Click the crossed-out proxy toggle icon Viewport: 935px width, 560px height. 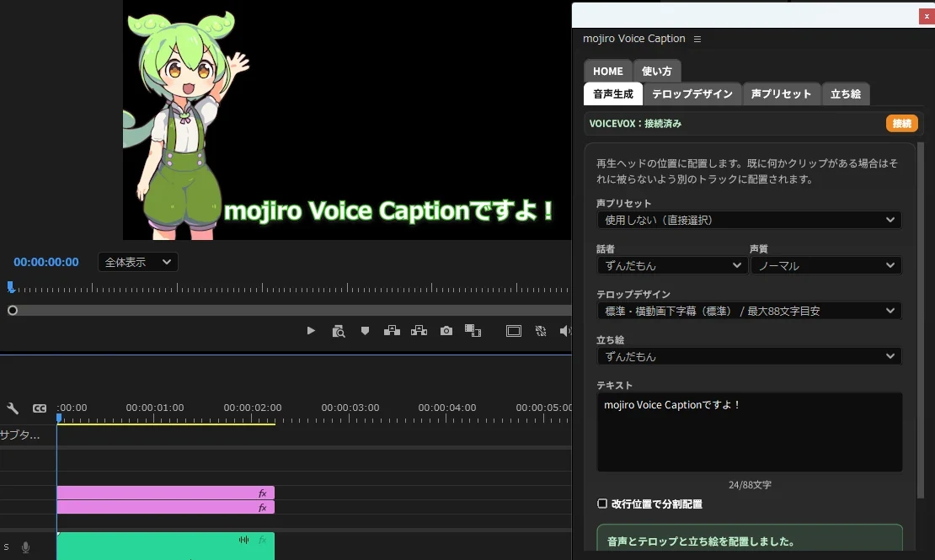pyautogui.click(x=541, y=331)
